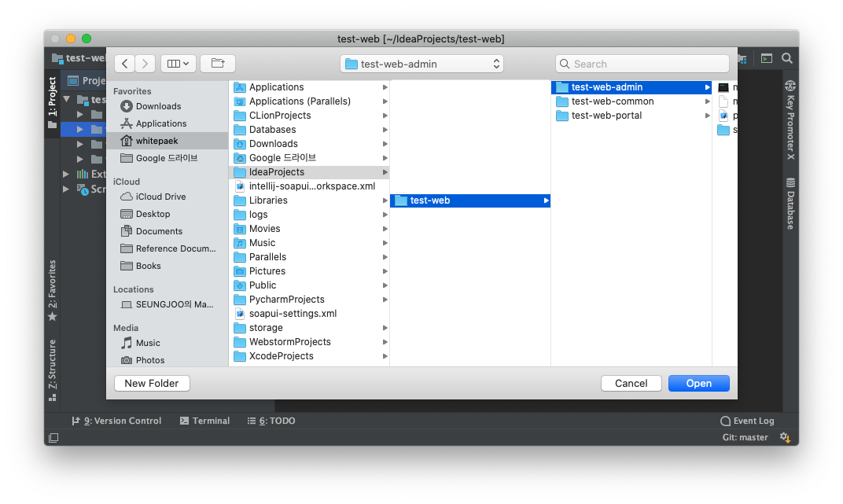Select test-web-portal folder

631,116
